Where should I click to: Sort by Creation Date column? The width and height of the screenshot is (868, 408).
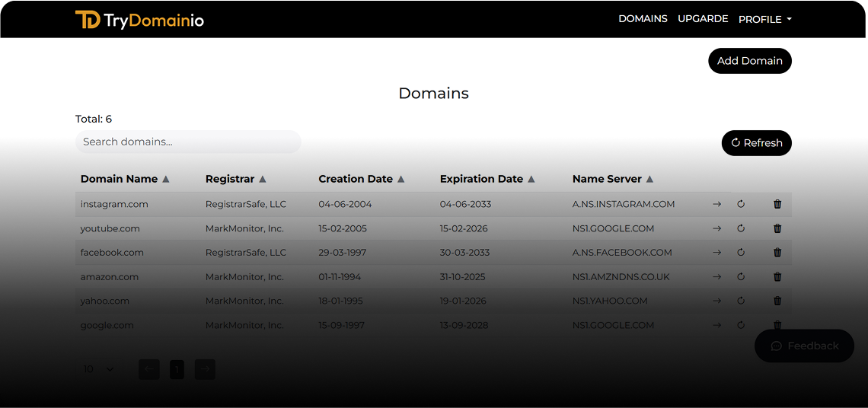point(362,180)
